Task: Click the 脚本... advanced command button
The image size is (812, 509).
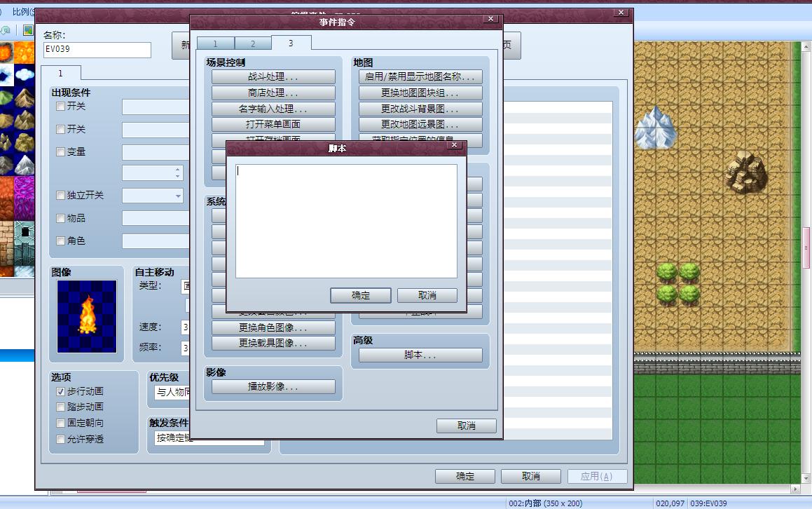Action: tap(420, 355)
